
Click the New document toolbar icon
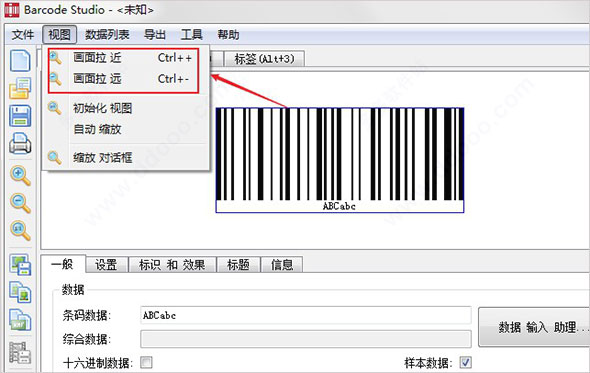coord(20,61)
